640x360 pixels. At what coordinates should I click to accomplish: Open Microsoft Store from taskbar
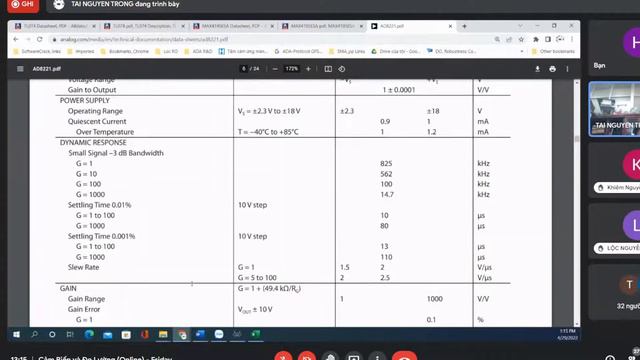tap(126, 334)
